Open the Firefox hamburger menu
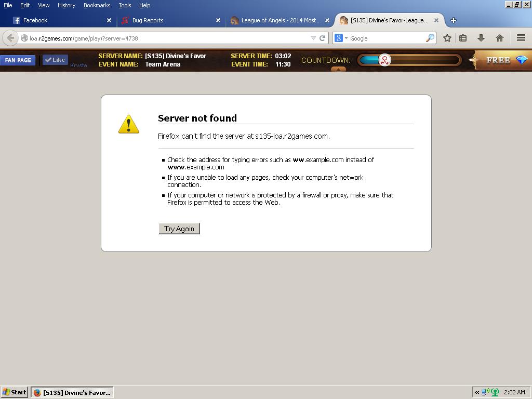This screenshot has height=399, width=532. tap(521, 38)
